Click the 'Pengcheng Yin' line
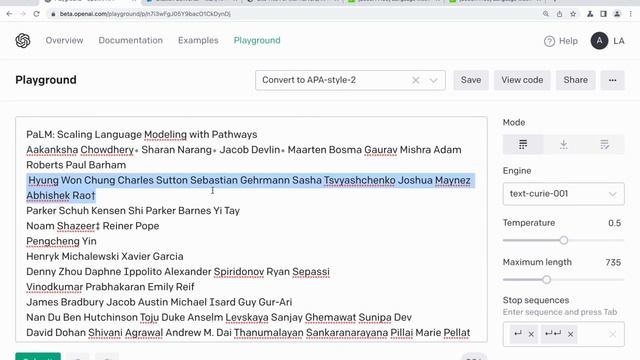This screenshot has height=360, width=640. [61, 241]
